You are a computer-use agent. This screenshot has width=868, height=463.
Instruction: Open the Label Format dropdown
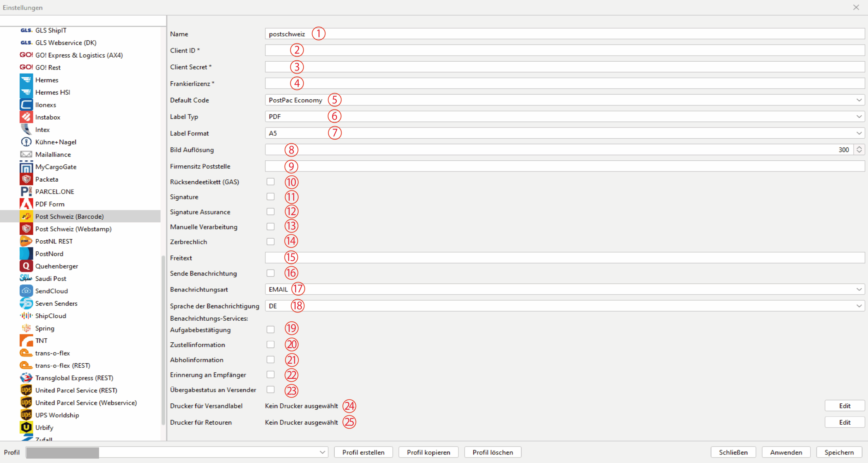coord(565,133)
